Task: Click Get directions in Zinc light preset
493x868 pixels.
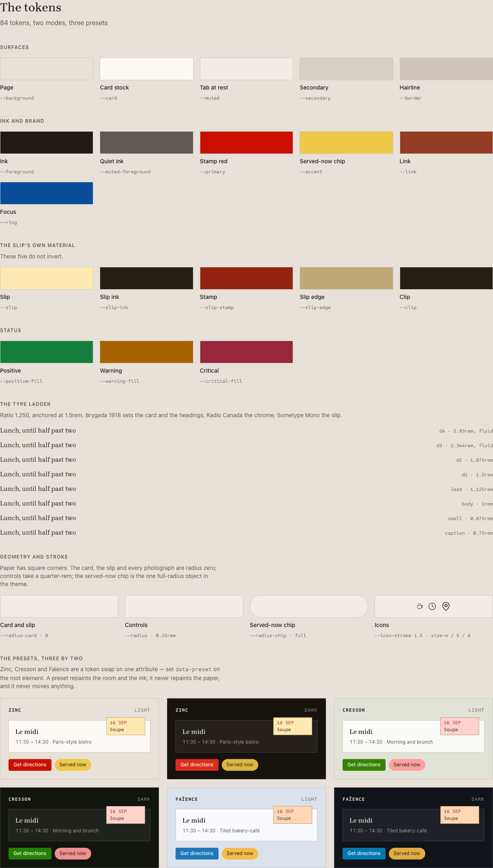Action: (x=30, y=765)
